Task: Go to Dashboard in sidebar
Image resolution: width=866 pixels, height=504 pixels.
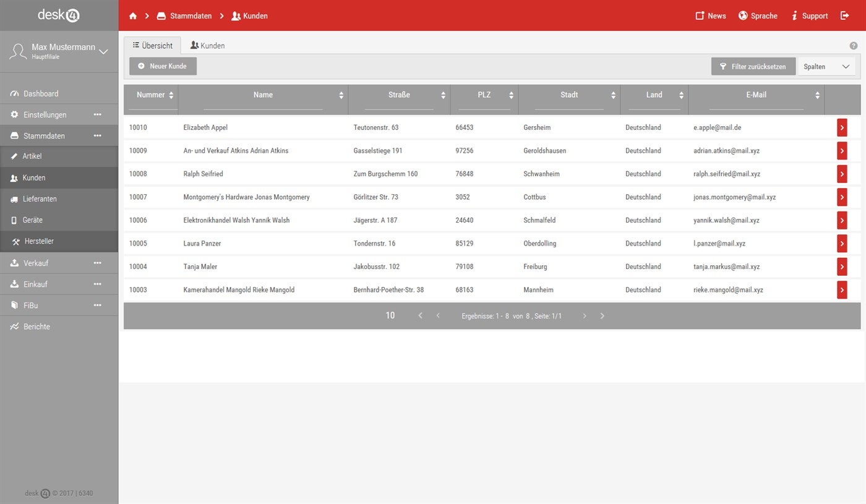Action: pyautogui.click(x=41, y=94)
